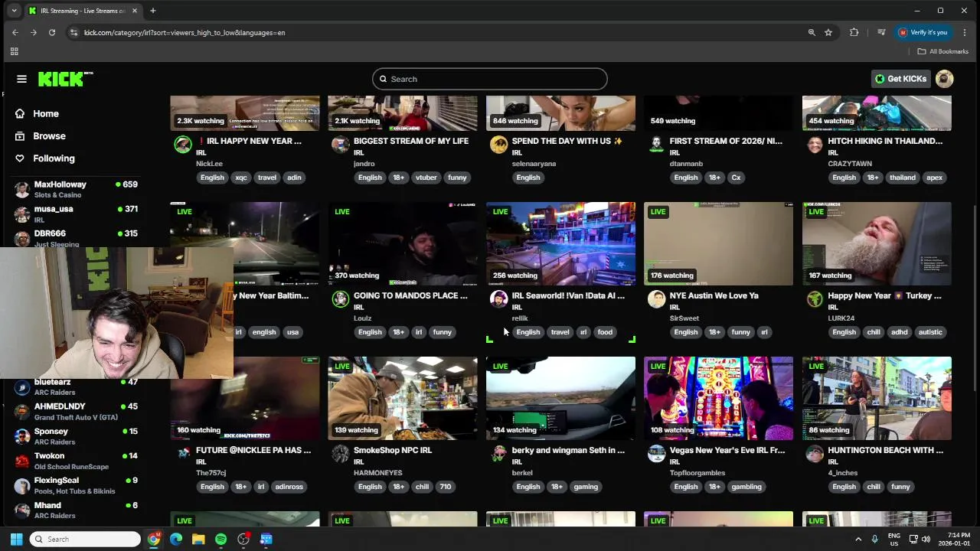Image resolution: width=980 pixels, height=551 pixels.
Task: Click berkel streamer avatar
Action: click(x=498, y=453)
